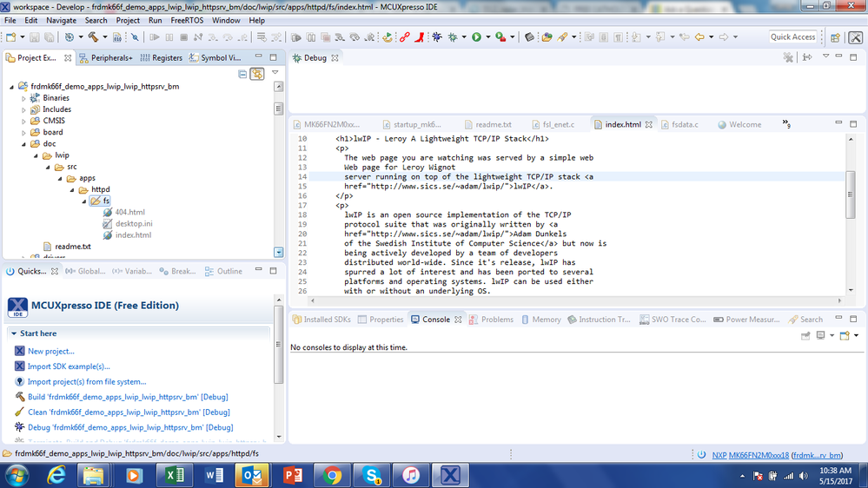This screenshot has height=488, width=868.
Task: Click the New wizard toolbar icon
Action: pyautogui.click(x=10, y=37)
